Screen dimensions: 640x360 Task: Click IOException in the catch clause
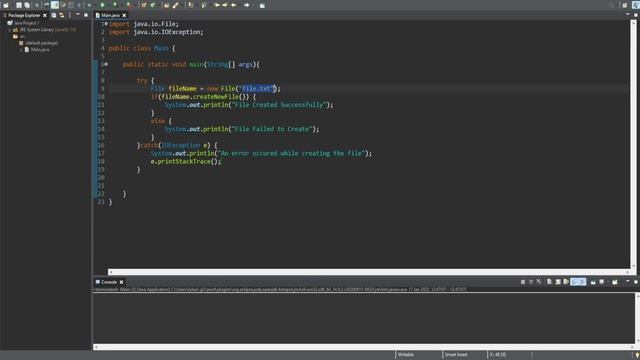click(x=180, y=145)
